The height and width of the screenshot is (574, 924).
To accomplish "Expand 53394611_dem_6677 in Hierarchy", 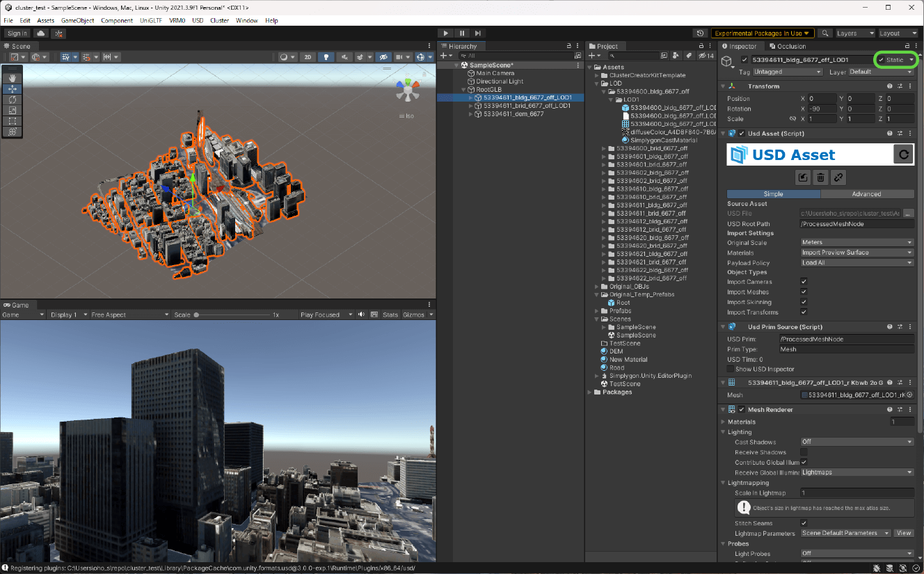I will coord(470,114).
